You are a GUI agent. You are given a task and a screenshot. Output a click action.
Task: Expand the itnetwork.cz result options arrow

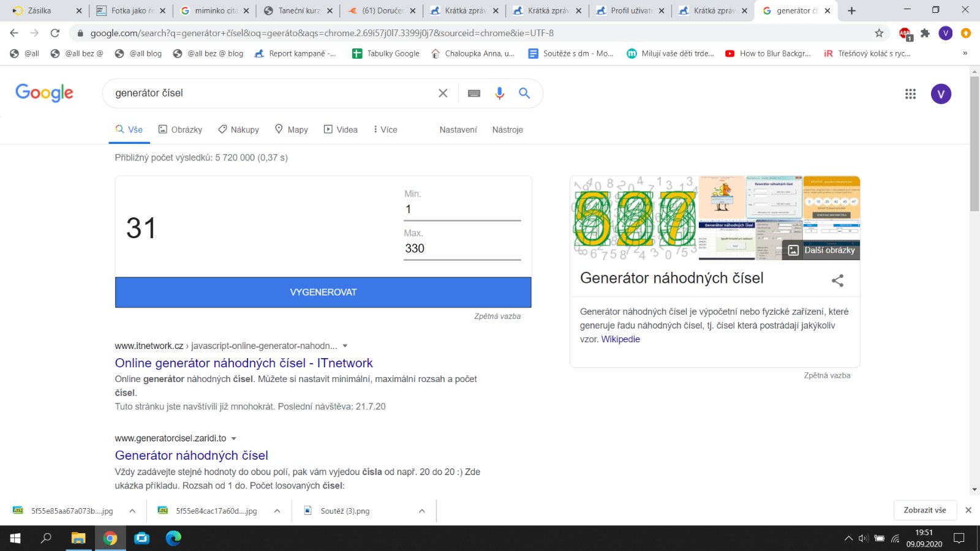tap(345, 346)
